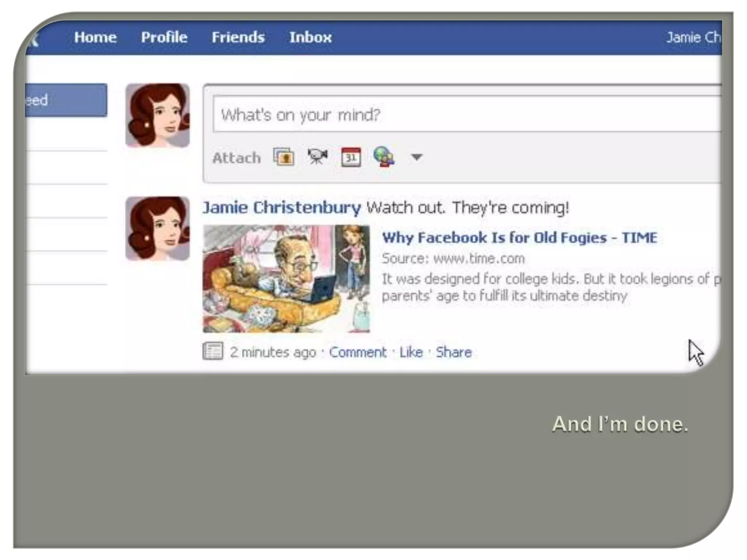This screenshot has width=747, height=560.
Task: Go to the Profile menu item
Action: (164, 37)
